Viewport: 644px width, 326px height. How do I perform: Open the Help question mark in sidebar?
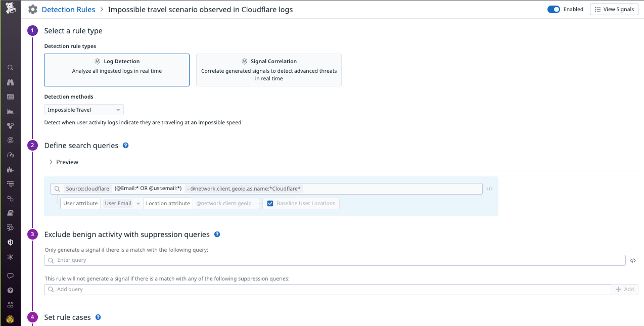tap(10, 291)
